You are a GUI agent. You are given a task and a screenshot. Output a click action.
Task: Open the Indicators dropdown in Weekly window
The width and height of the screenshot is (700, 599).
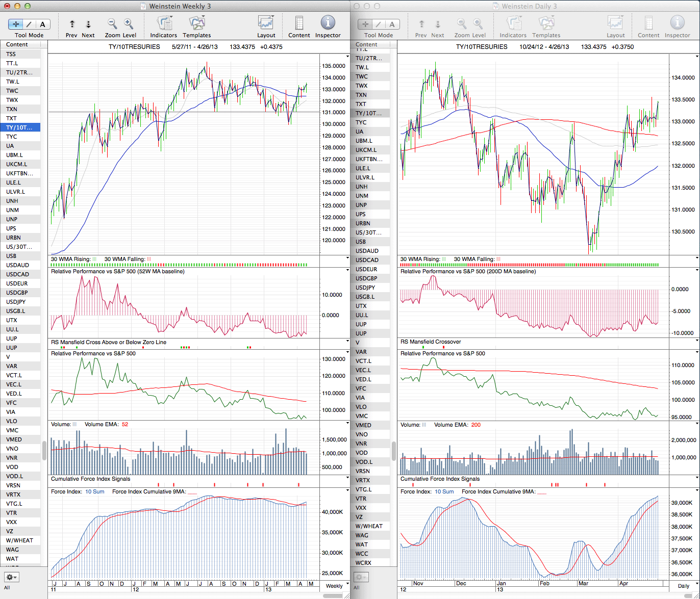164,23
